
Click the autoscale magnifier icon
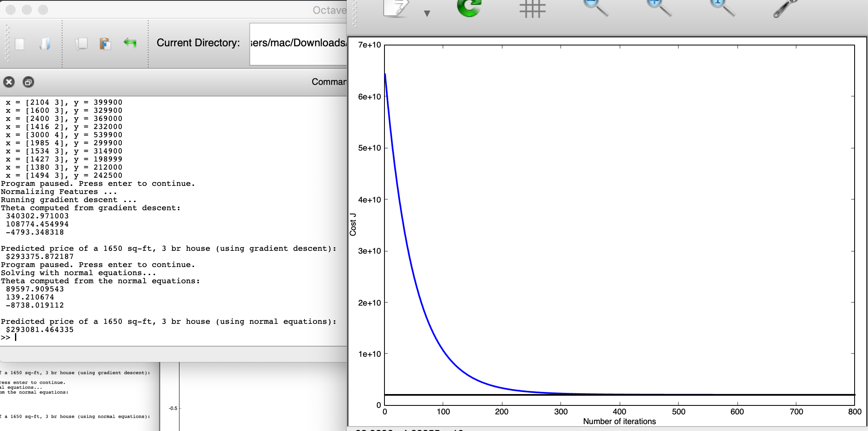tap(722, 8)
